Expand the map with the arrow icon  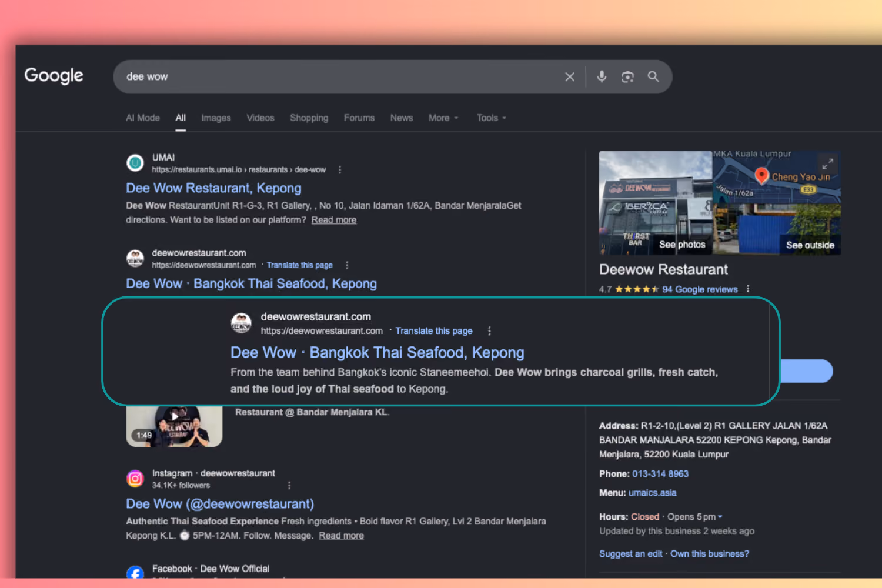[x=828, y=163]
